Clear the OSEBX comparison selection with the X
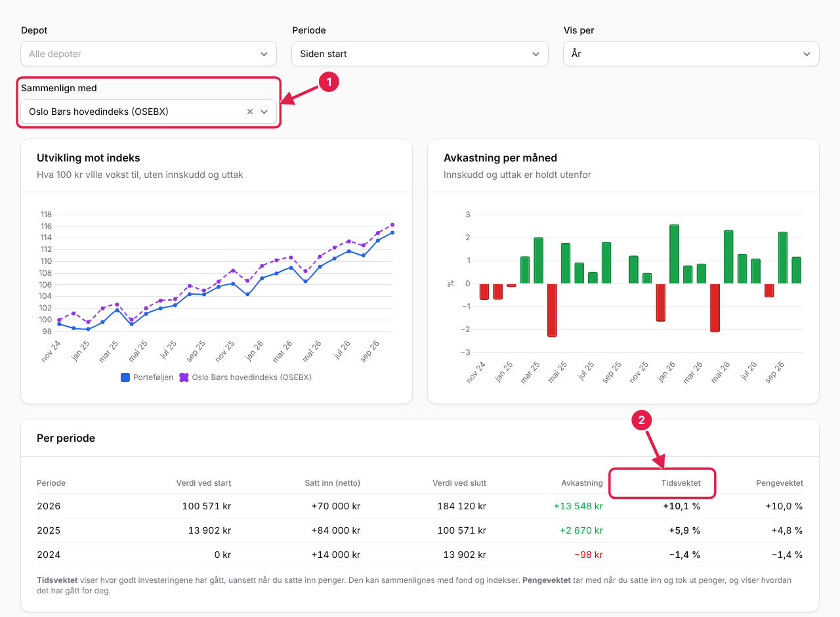Image resolution: width=840 pixels, height=617 pixels. coord(249,112)
